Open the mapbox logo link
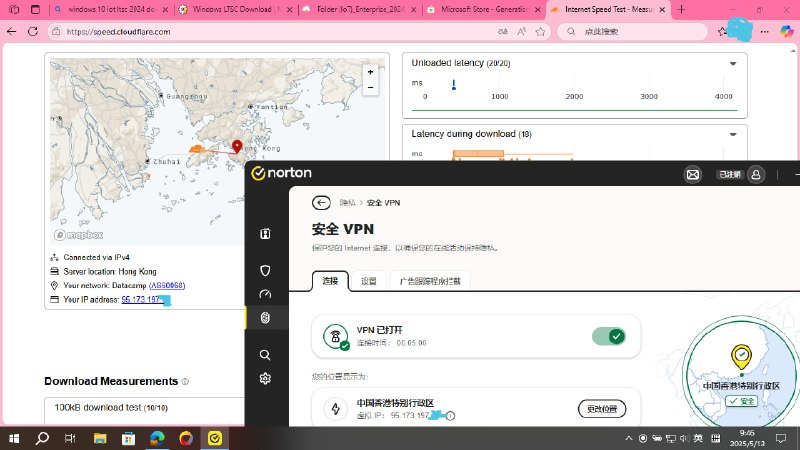Image resolution: width=800 pixels, height=450 pixels. pos(79,235)
